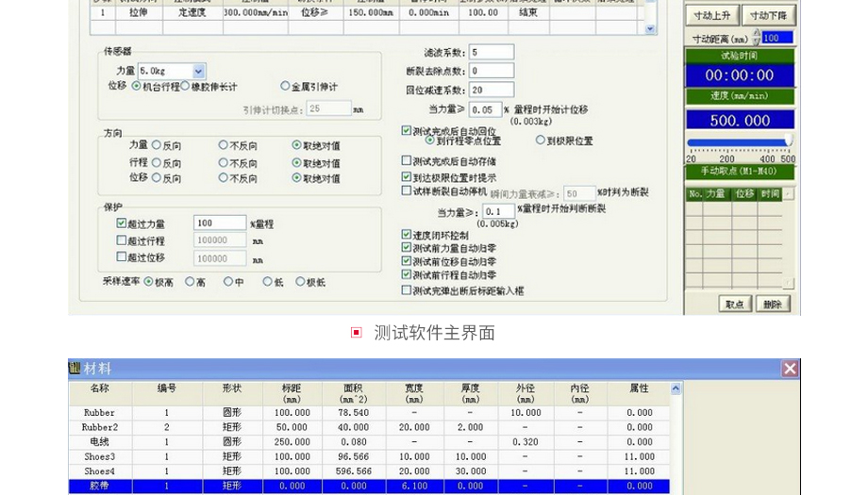Open the 力量 5.0kg dropdown

[x=198, y=71]
